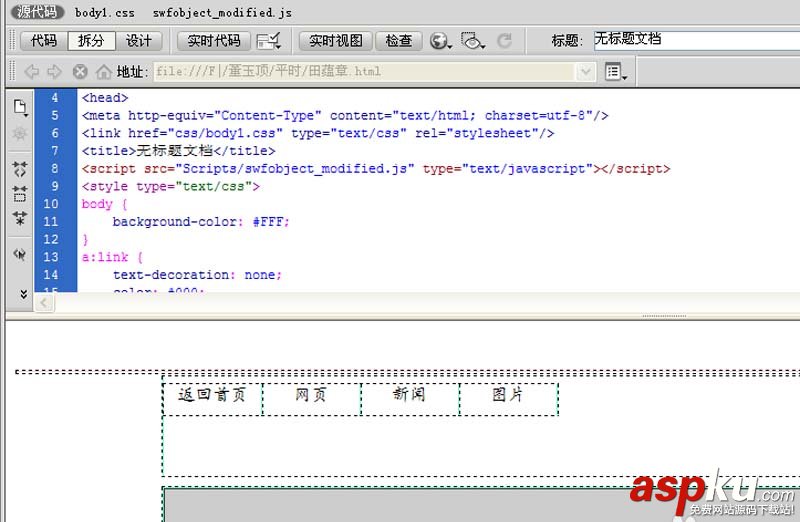Click the collapse full tag icon
The width and height of the screenshot is (800, 522).
pyautogui.click(x=20, y=169)
